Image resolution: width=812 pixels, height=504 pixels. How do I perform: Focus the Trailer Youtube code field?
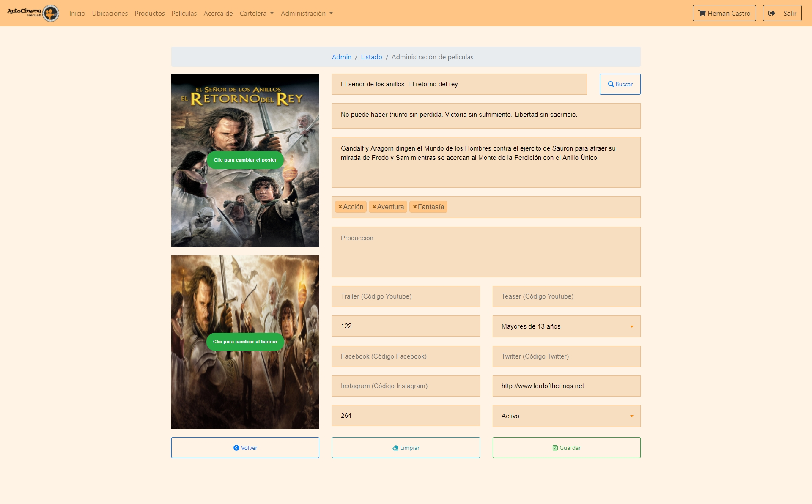406,296
